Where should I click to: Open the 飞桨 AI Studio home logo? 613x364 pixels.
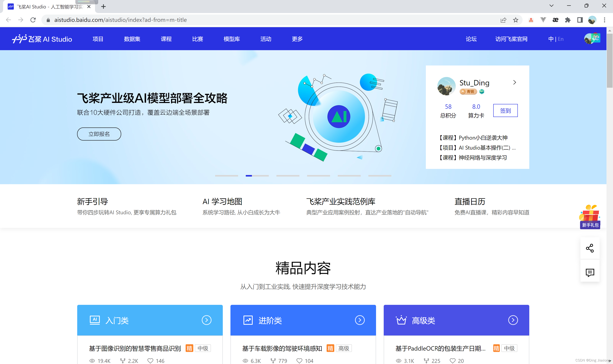pos(42,39)
